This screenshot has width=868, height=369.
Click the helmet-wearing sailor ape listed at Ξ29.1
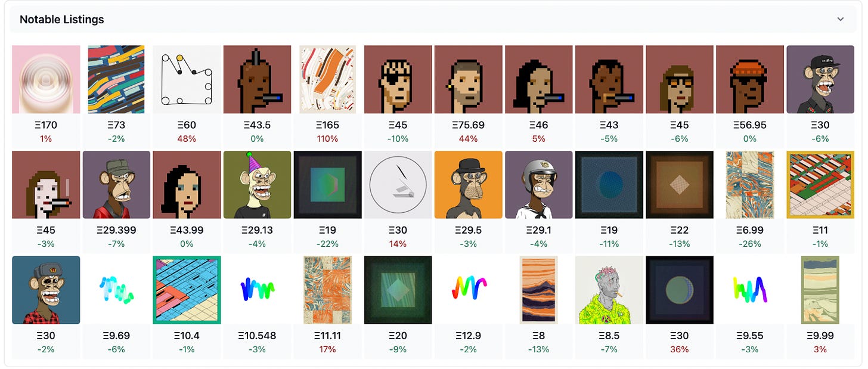point(538,185)
